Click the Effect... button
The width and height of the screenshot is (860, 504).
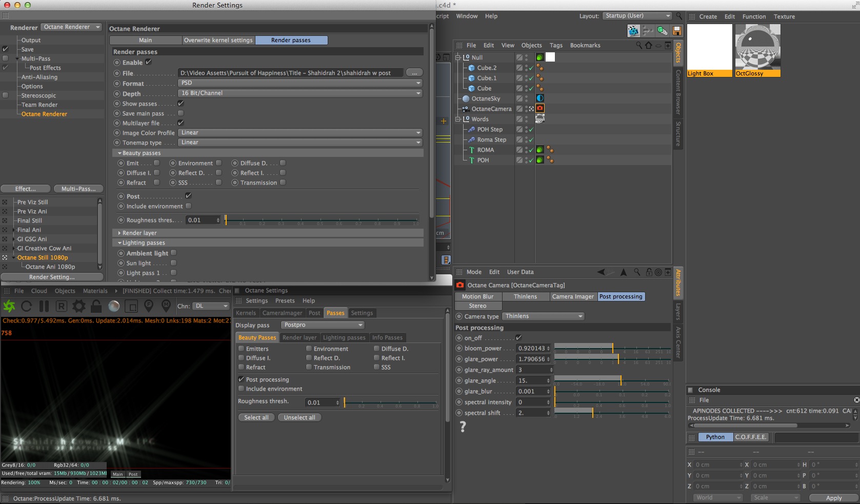(26, 189)
